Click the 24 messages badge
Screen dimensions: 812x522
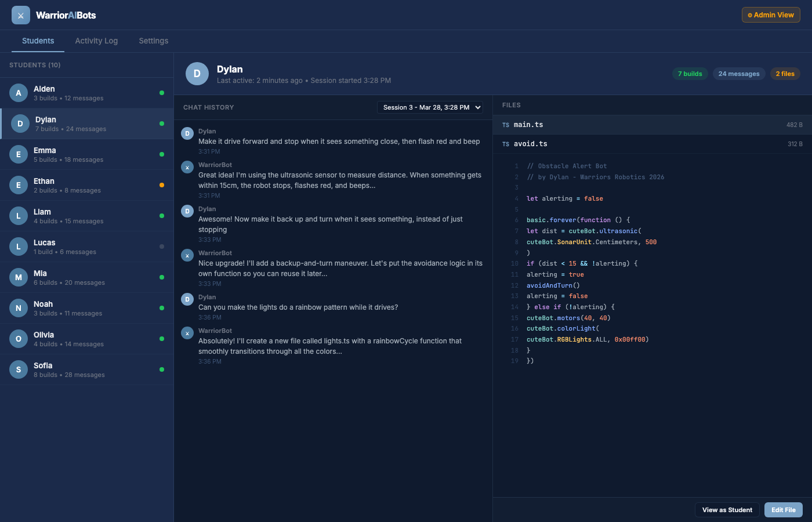pyautogui.click(x=739, y=74)
